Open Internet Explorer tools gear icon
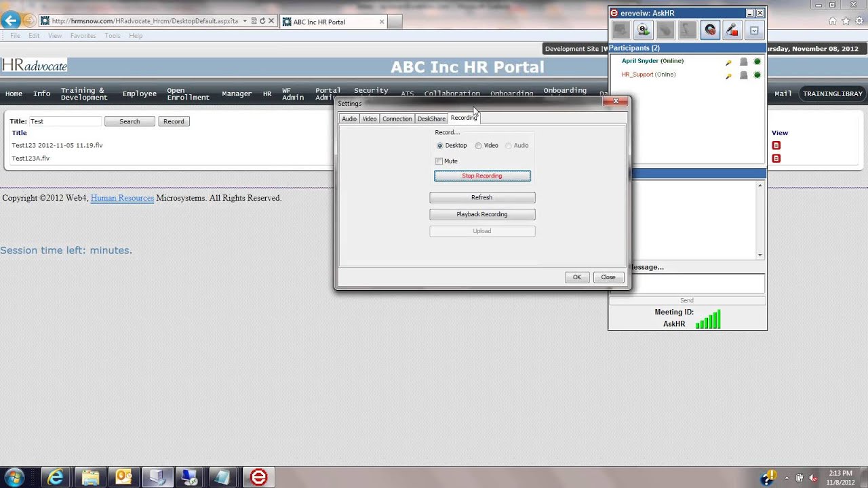Image resolution: width=868 pixels, height=488 pixels. 859,21
